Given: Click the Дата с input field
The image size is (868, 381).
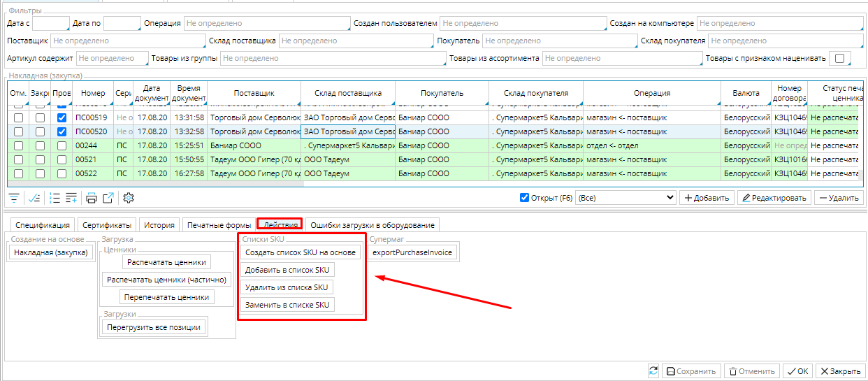Looking at the screenshot, I should 51,24.
